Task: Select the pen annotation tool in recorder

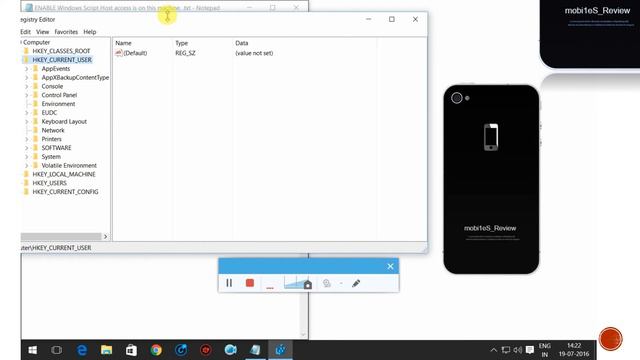Action: (356, 283)
